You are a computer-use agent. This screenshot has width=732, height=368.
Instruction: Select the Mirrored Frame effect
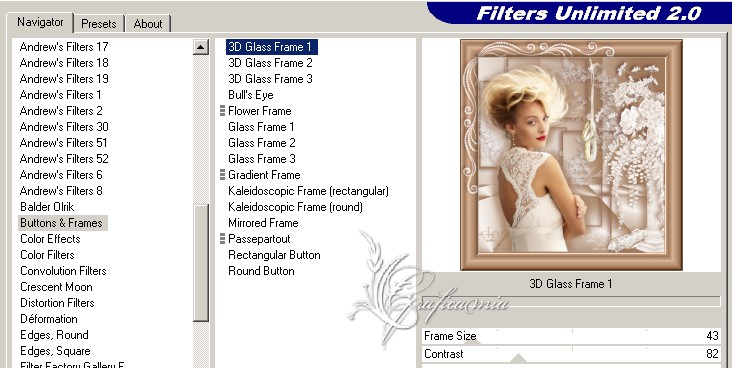[263, 223]
